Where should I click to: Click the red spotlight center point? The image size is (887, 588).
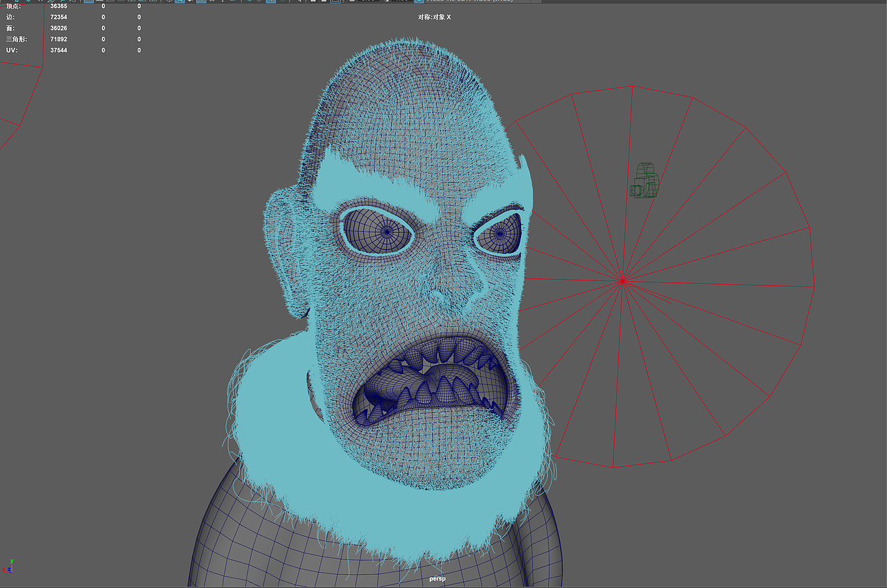pyautogui.click(x=622, y=280)
